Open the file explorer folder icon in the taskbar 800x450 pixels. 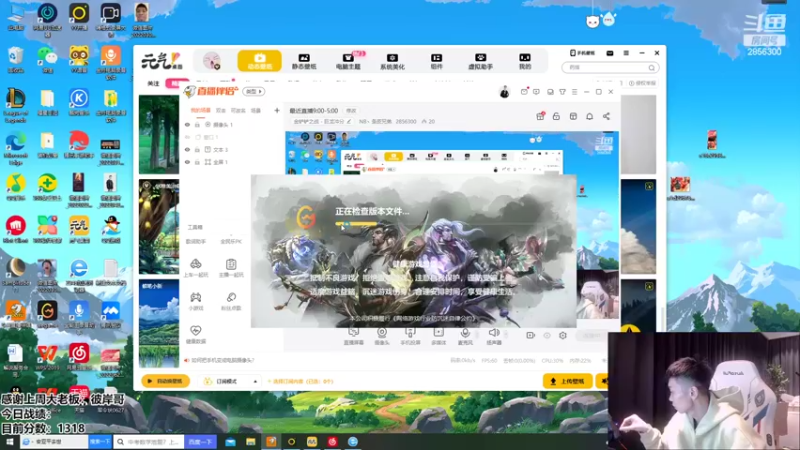point(251,442)
